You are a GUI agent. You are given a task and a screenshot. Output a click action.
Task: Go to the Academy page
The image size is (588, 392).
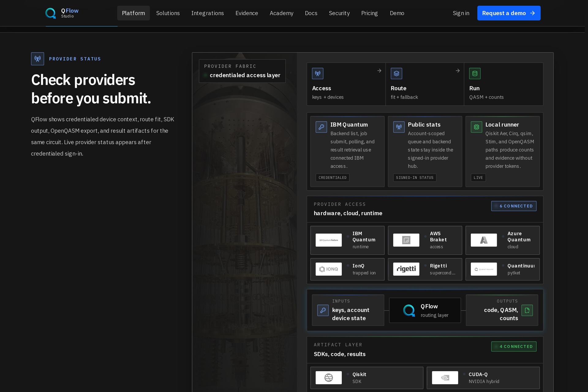click(x=281, y=13)
